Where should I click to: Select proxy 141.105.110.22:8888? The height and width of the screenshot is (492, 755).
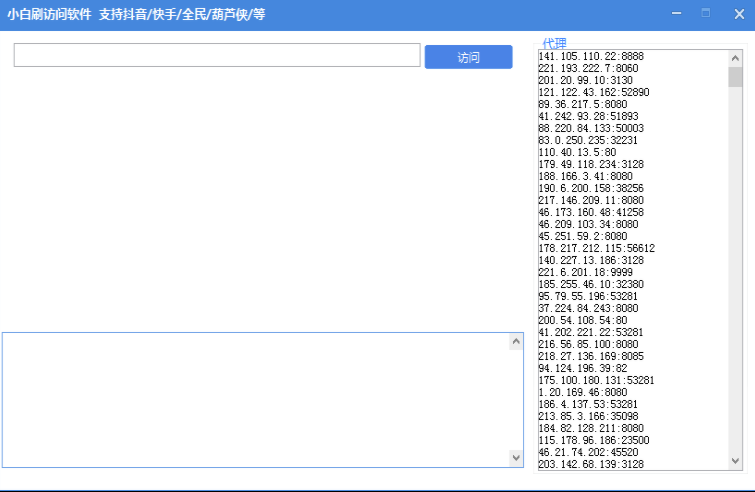591,56
